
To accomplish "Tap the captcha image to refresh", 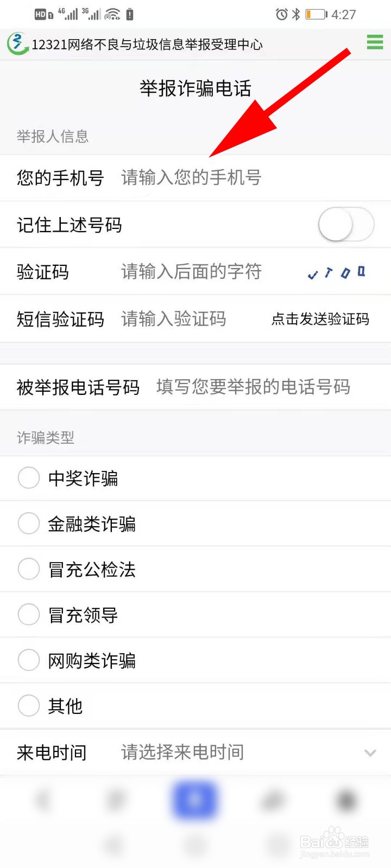I will [337, 272].
